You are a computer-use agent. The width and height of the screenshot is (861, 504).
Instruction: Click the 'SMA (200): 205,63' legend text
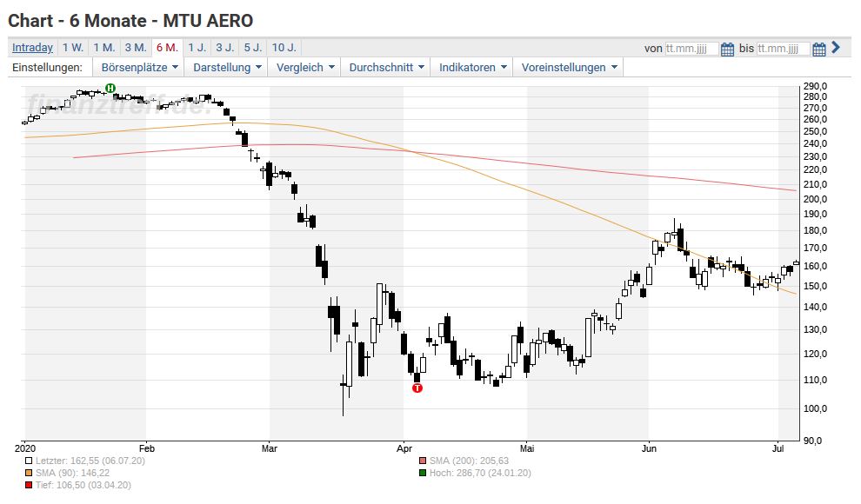(469, 461)
